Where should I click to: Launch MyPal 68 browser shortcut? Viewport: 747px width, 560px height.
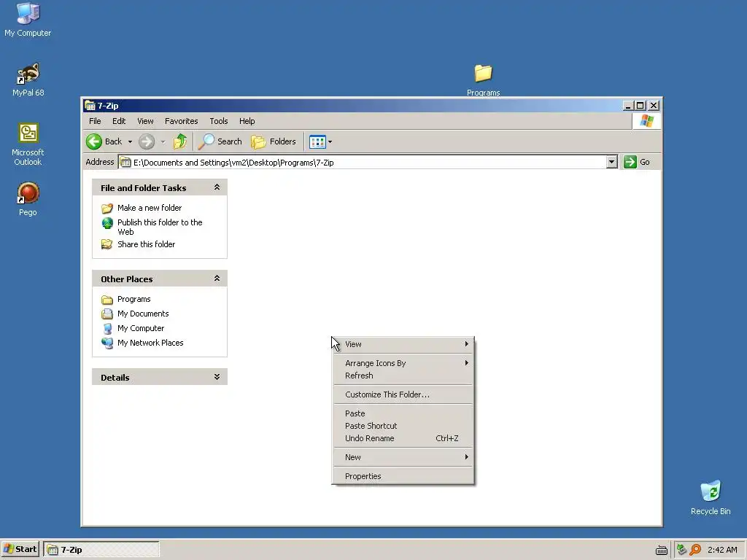click(x=28, y=79)
